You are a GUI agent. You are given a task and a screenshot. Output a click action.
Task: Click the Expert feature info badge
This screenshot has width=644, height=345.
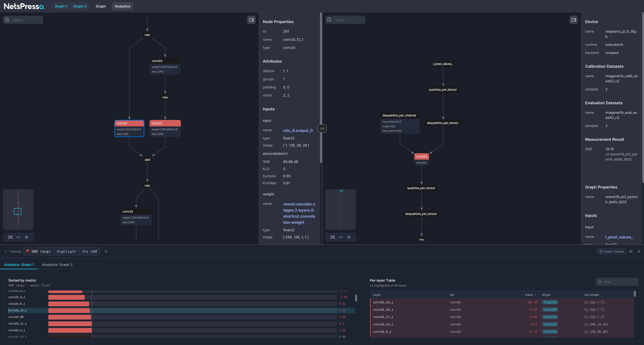click(x=612, y=252)
